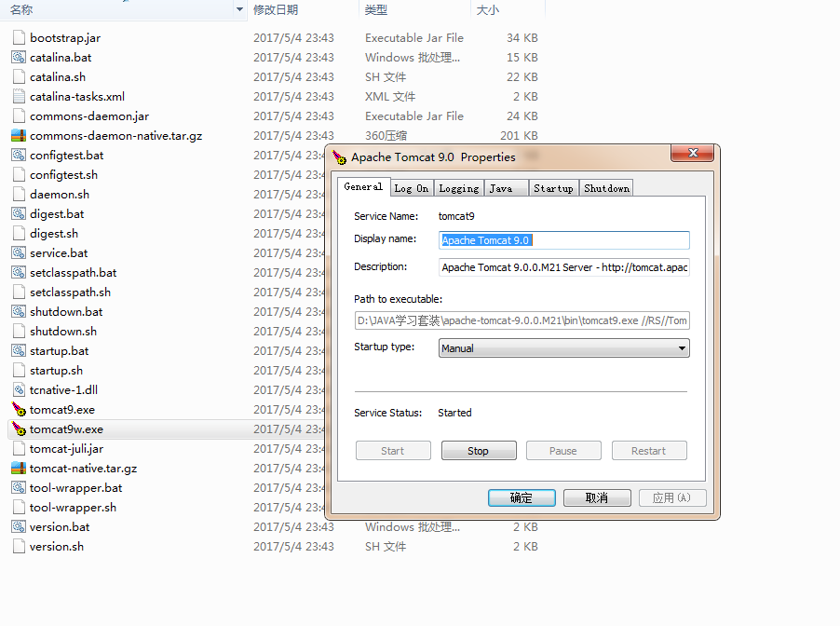Image resolution: width=840 pixels, height=626 pixels.
Task: Click the Restart service button
Action: coord(649,451)
